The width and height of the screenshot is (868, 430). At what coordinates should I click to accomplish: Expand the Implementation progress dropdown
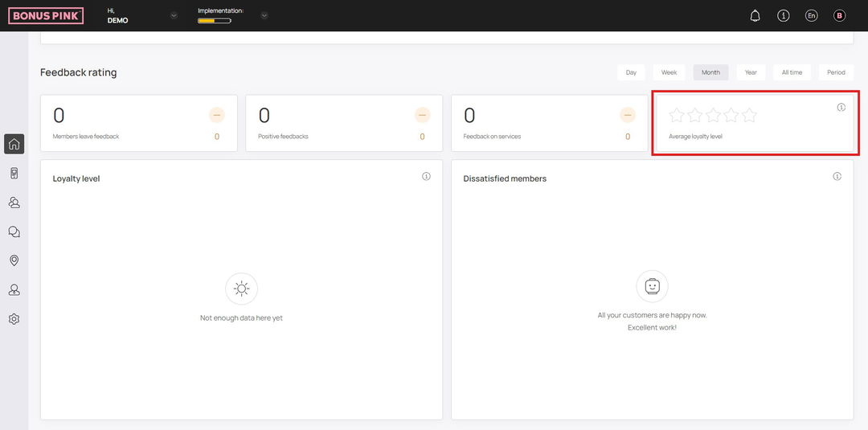[264, 15]
